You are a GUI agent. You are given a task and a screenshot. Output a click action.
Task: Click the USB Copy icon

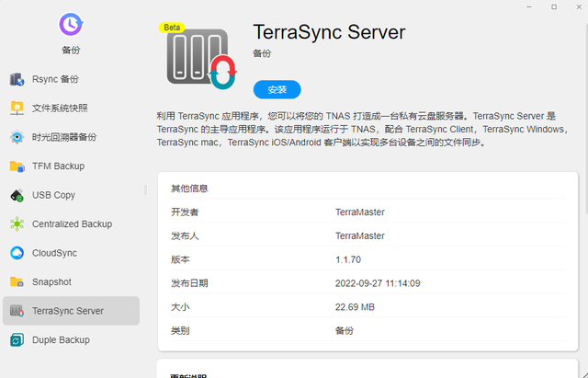[x=17, y=195]
